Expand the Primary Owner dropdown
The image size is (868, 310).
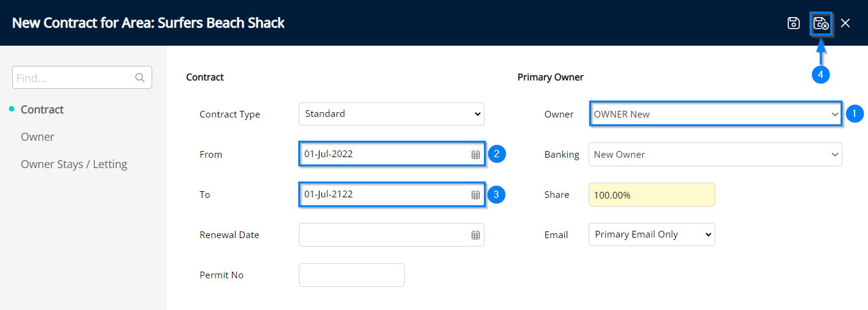click(715, 114)
